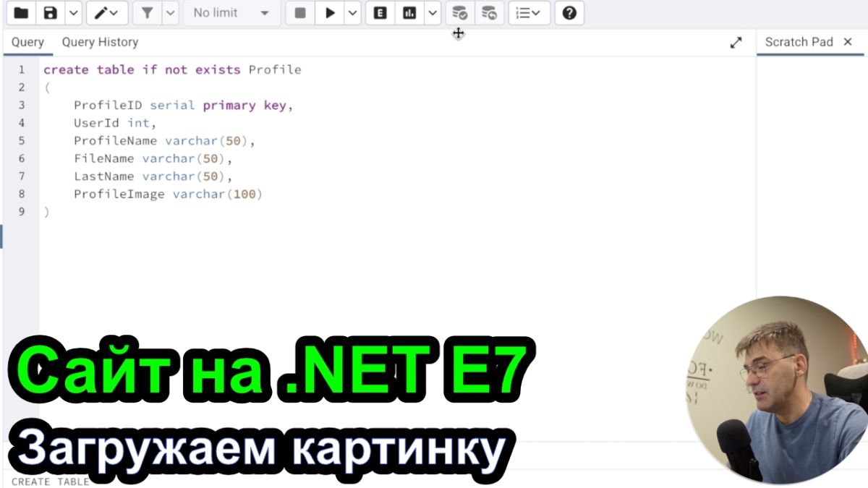The image size is (868, 488).
Task: Switch to the Query tab
Action: (27, 42)
